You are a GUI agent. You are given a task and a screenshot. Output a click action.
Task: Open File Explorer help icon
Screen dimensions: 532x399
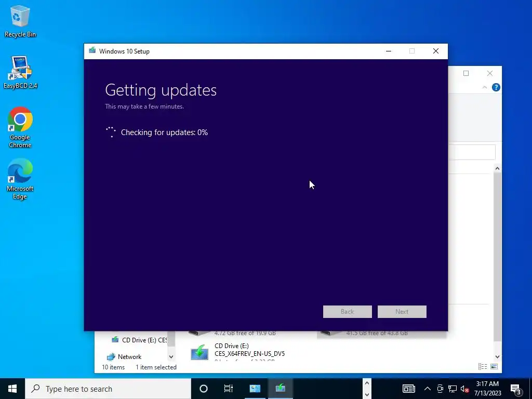tap(496, 87)
